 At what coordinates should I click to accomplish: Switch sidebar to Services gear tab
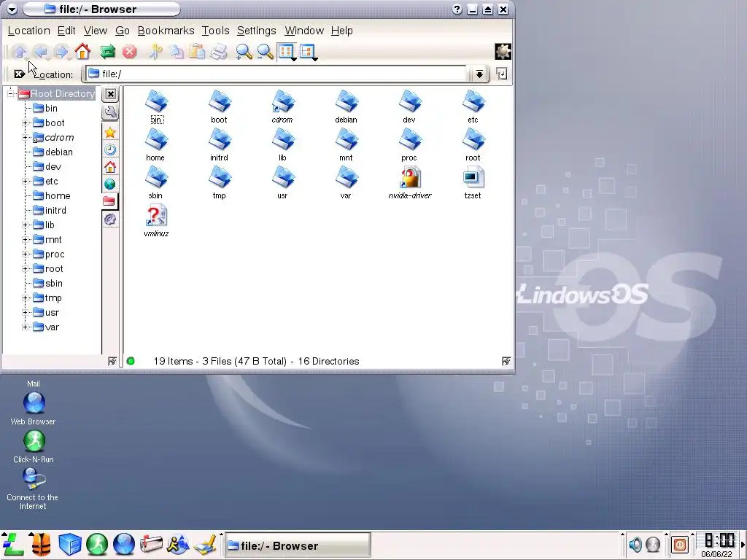(x=110, y=219)
